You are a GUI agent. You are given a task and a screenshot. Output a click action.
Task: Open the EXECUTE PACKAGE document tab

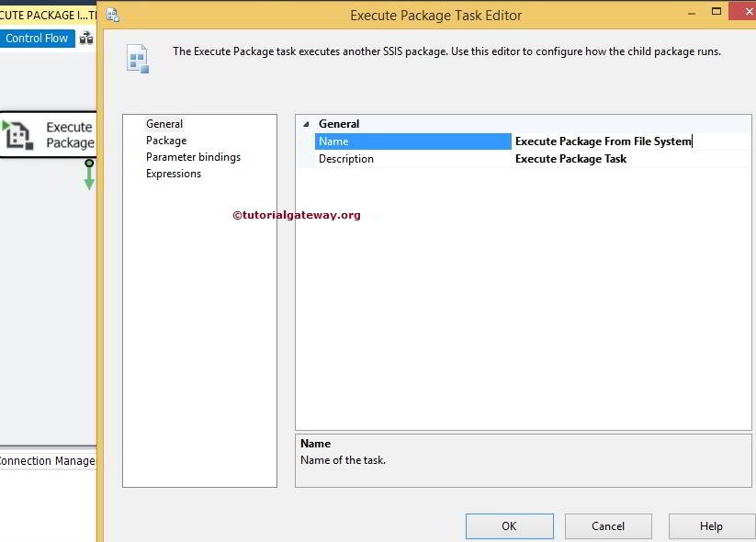pos(48,15)
